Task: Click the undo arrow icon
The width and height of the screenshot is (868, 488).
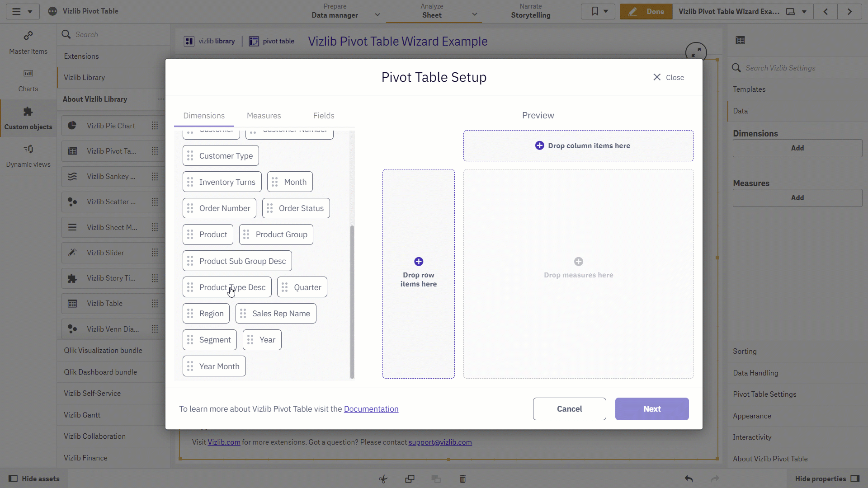Action: 689,479
